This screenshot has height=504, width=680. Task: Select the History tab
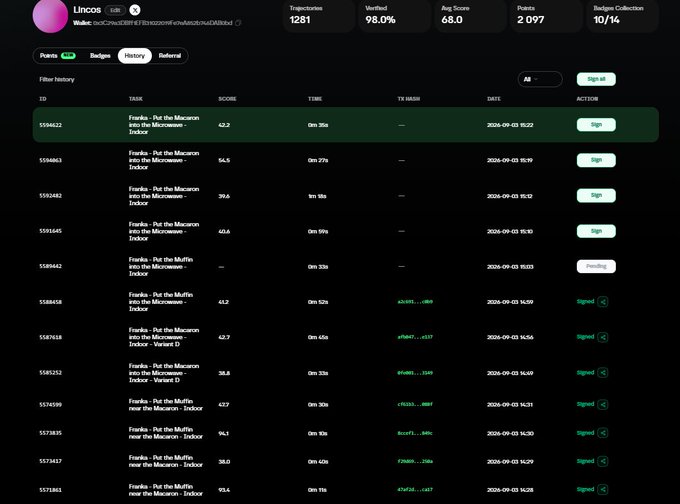point(134,56)
